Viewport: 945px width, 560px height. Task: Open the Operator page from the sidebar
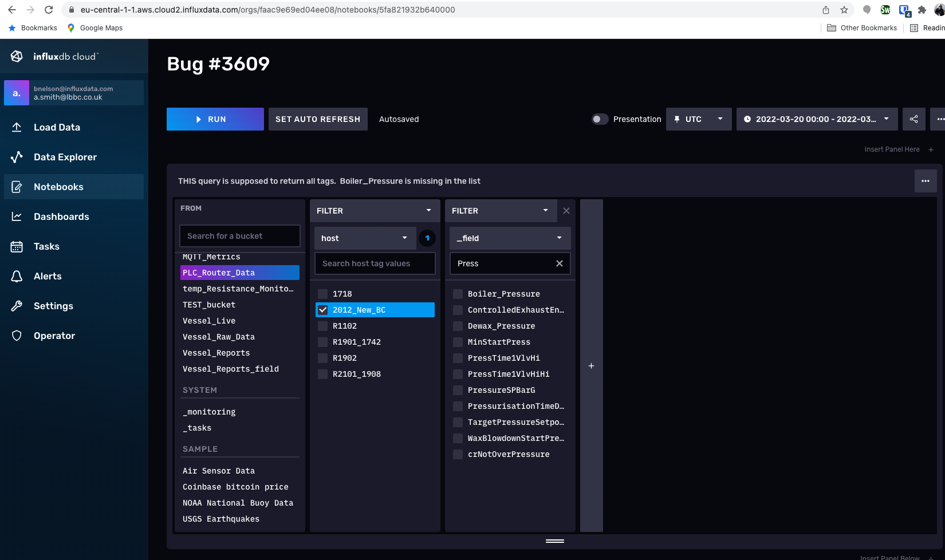pyautogui.click(x=54, y=336)
